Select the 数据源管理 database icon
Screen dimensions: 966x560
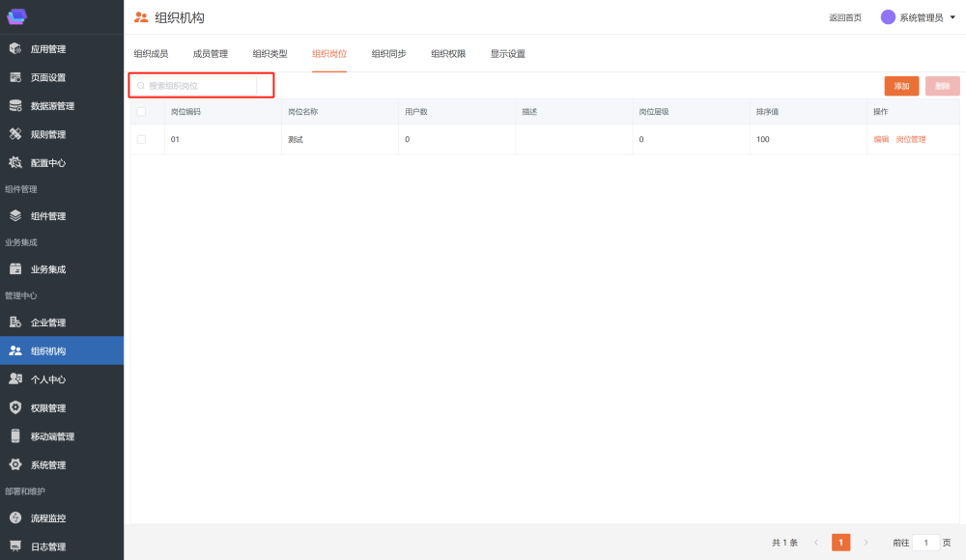coord(15,106)
